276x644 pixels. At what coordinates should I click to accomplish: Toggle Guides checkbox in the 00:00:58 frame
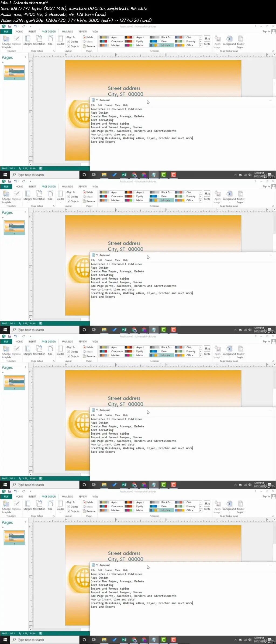(x=68, y=352)
